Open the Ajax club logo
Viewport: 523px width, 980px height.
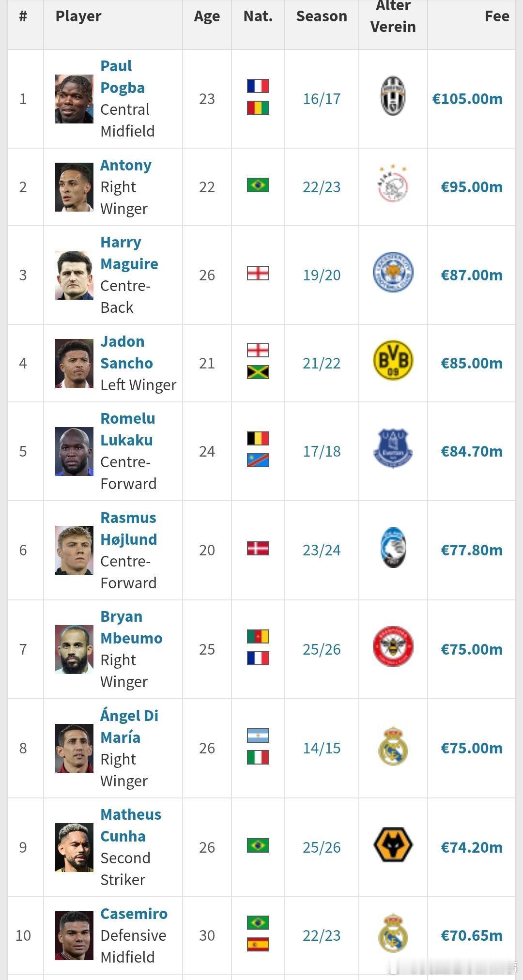tap(393, 184)
